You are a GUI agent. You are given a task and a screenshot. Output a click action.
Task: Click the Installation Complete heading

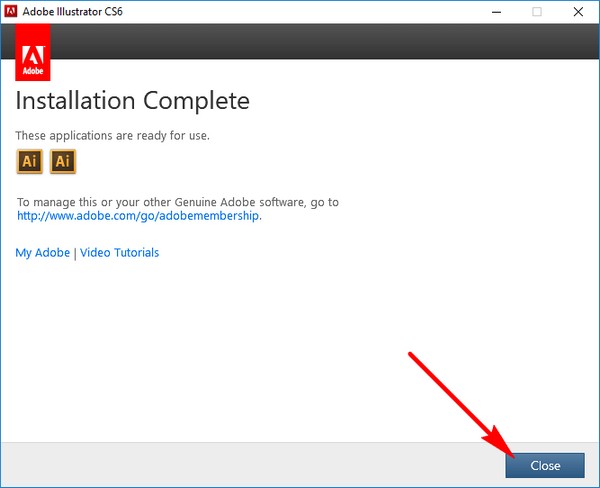click(x=132, y=101)
